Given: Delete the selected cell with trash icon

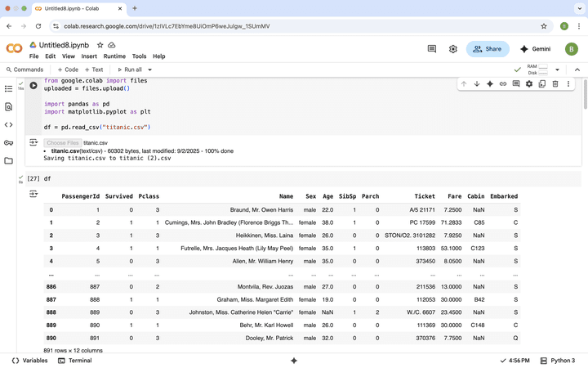Looking at the screenshot, I should (x=555, y=84).
